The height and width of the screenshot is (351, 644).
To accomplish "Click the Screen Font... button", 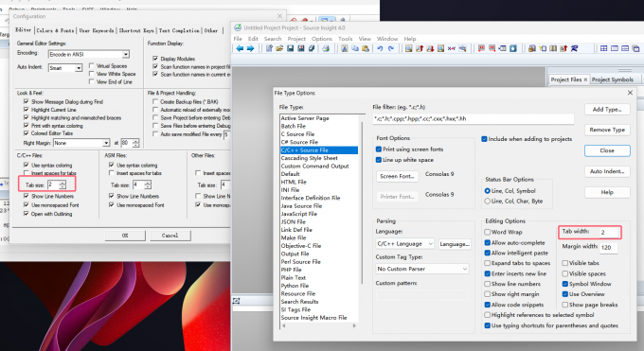I will click(397, 176).
